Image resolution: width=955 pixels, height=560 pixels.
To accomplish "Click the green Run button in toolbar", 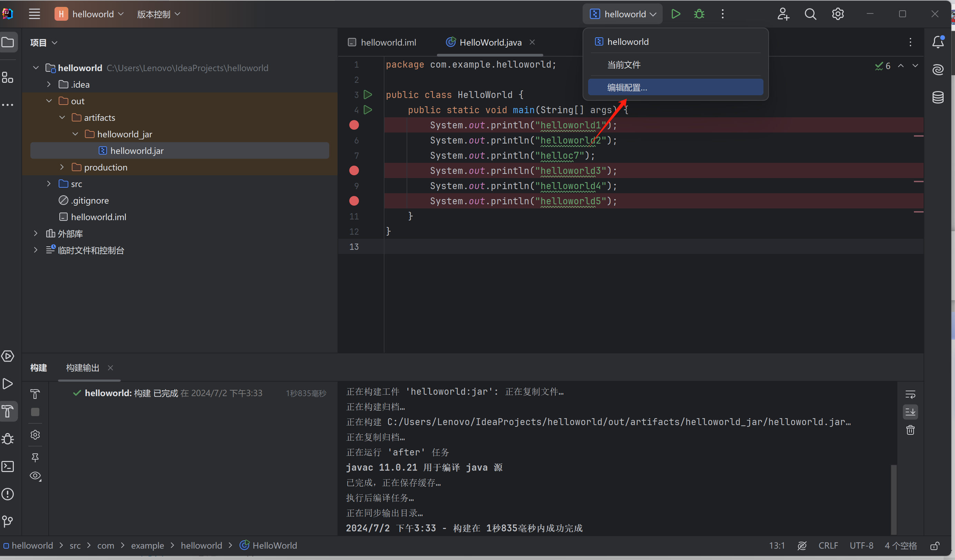I will coord(675,14).
